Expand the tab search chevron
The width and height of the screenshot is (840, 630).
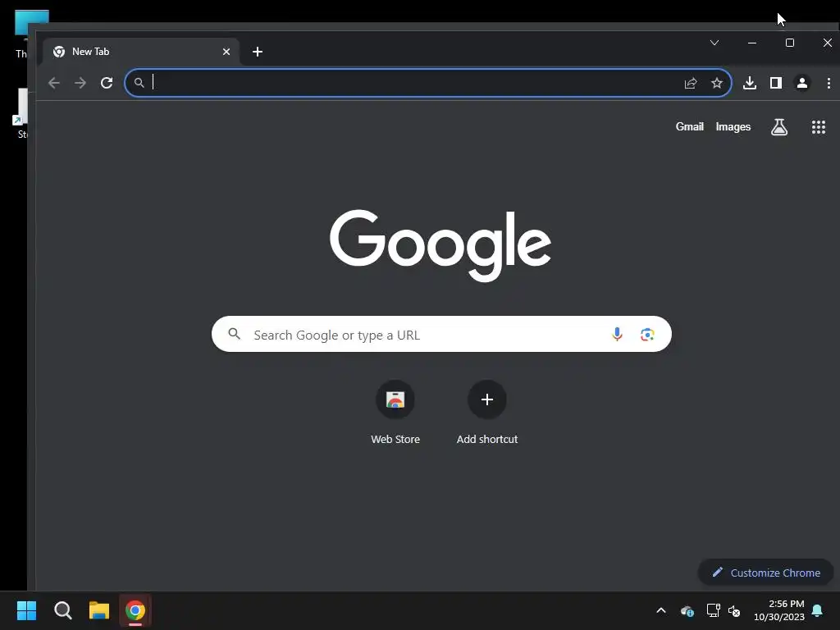(x=714, y=43)
